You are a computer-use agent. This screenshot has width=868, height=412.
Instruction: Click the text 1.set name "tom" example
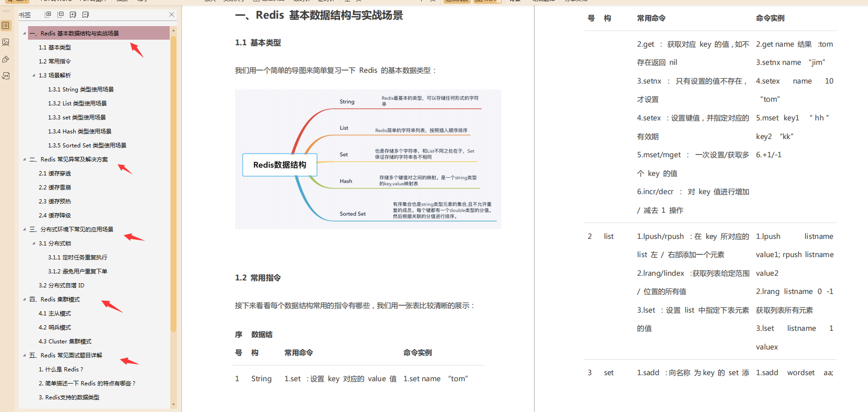(436, 379)
